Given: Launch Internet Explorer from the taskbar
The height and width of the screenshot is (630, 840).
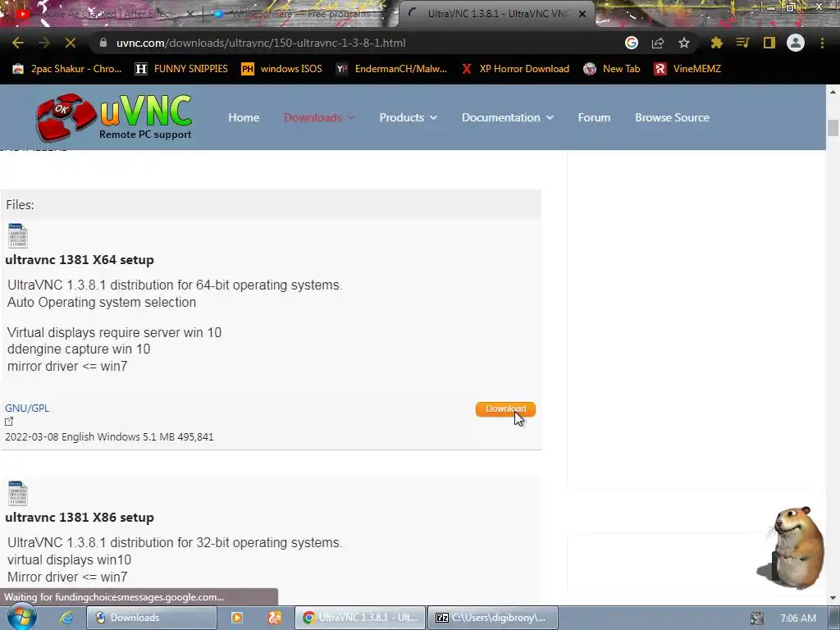Looking at the screenshot, I should tap(66, 618).
